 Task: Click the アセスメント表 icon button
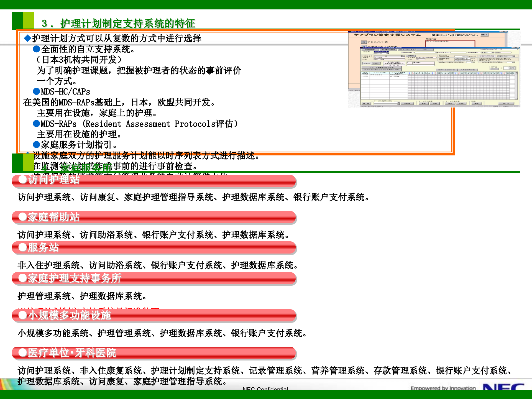coord(364,42)
